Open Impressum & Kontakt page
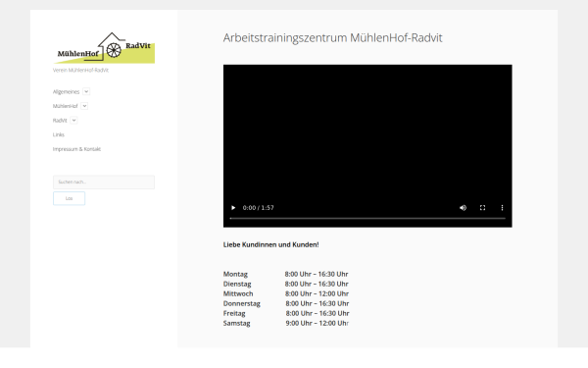 click(76, 149)
